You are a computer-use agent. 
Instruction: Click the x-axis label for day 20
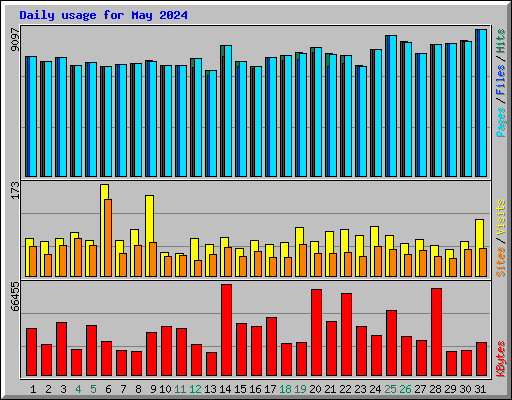coord(315,389)
